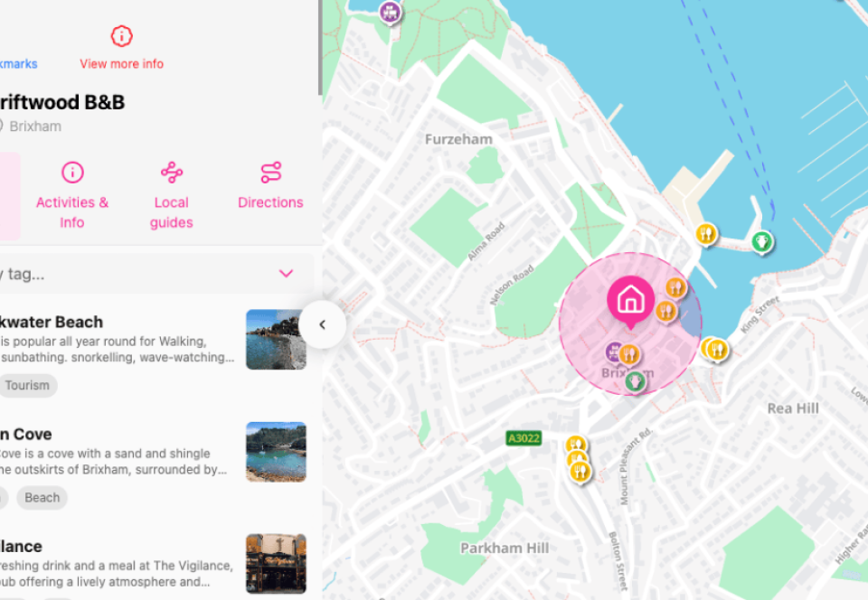Click the green marker below Brixham label
868x600 pixels.
point(636,381)
